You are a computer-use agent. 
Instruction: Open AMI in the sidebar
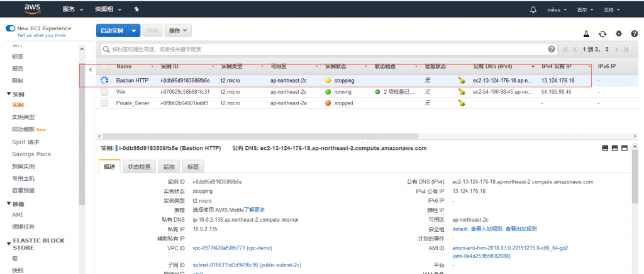click(x=17, y=215)
